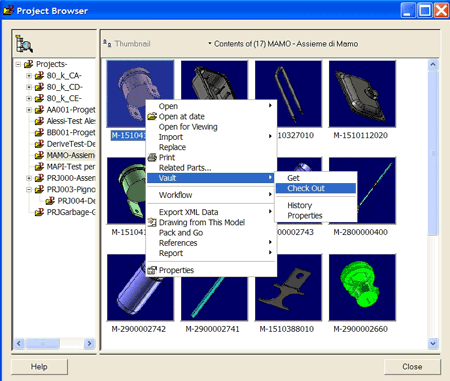Screen dimensions: 450x381
Task: Maximize the Project Browser window
Action: point(425,11)
